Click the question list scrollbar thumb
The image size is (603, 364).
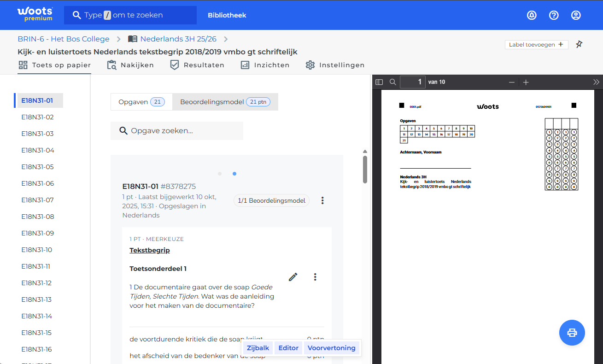point(365,169)
